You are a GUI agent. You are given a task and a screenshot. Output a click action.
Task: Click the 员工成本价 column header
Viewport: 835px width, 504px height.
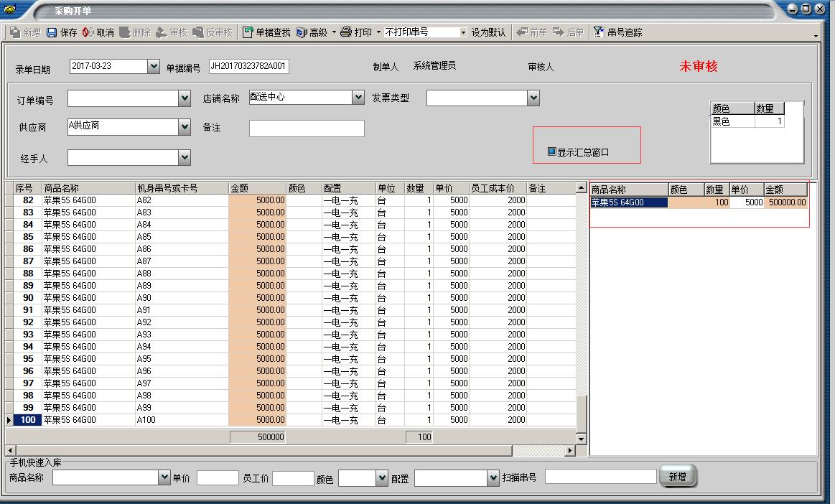[498, 188]
